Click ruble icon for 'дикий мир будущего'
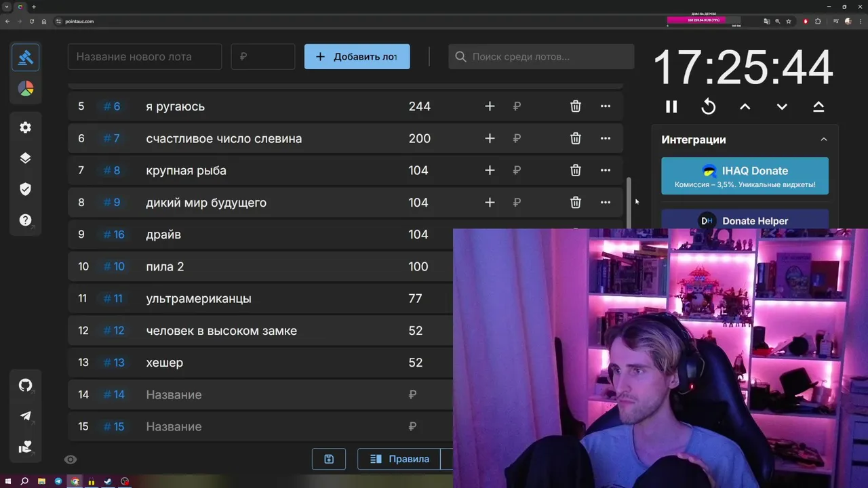 517,202
